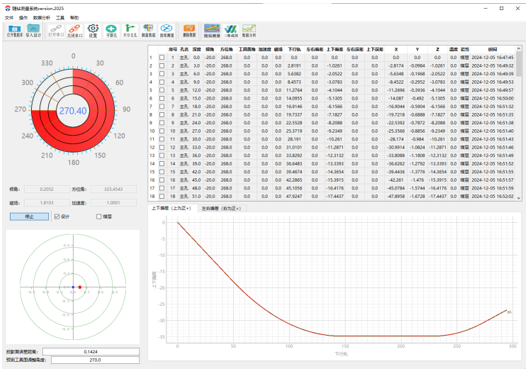532x374 pixels.
Task: Click the blue open database folder icon
Action: tap(14, 31)
